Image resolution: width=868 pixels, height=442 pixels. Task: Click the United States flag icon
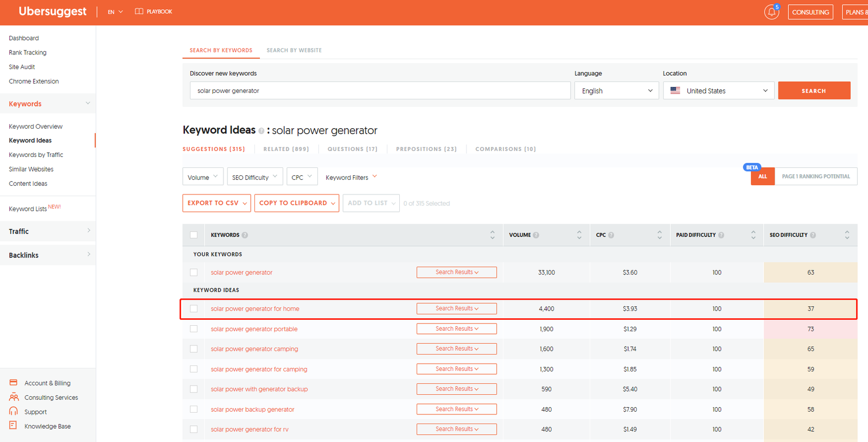[x=675, y=91]
